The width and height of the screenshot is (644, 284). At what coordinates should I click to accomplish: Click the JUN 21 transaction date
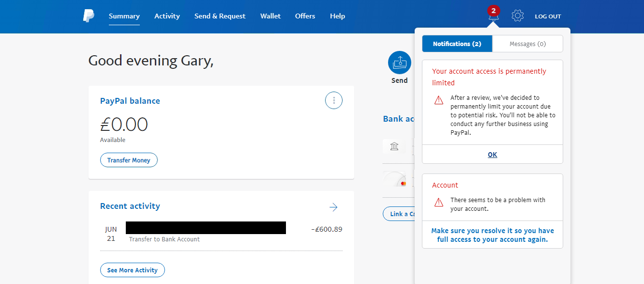[111, 234]
